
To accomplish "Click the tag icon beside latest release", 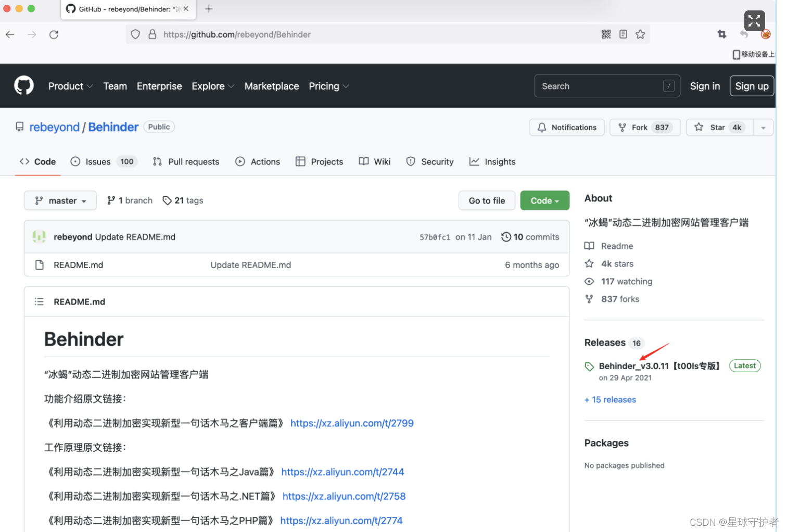I will 589,366.
